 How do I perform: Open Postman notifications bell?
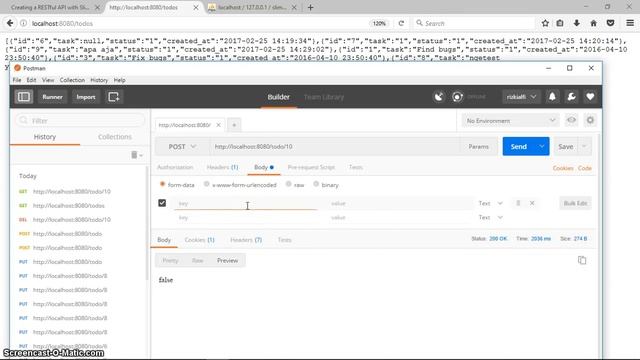pyautogui.click(x=552, y=97)
